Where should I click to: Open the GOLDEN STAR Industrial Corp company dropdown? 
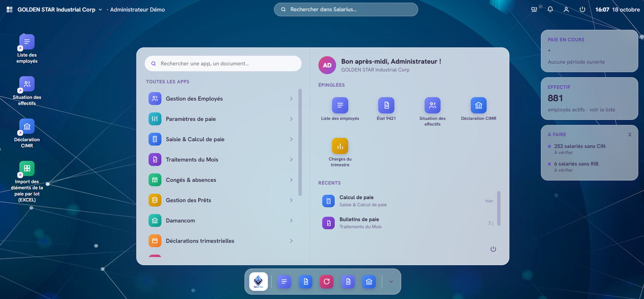tap(60, 9)
